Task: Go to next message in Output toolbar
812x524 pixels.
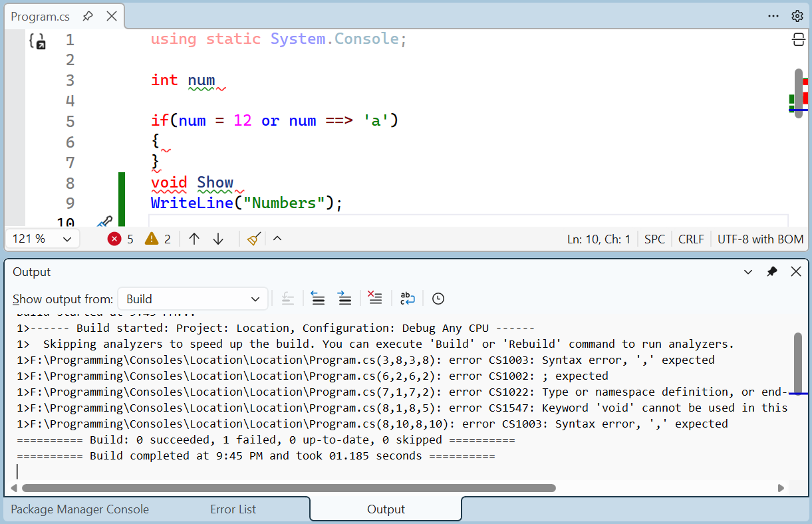Action: (x=344, y=299)
